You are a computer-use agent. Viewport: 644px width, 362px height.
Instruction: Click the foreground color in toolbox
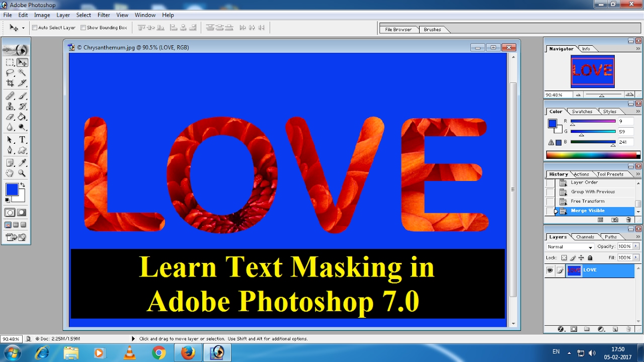12,190
